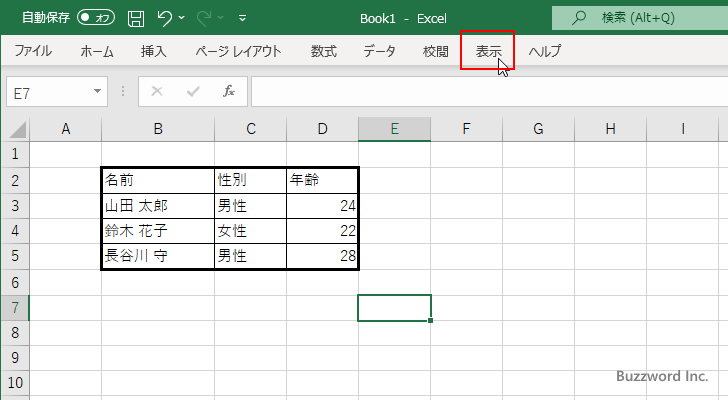This screenshot has width=728, height=400.
Task: Select row 2 header
Action: click(15, 180)
